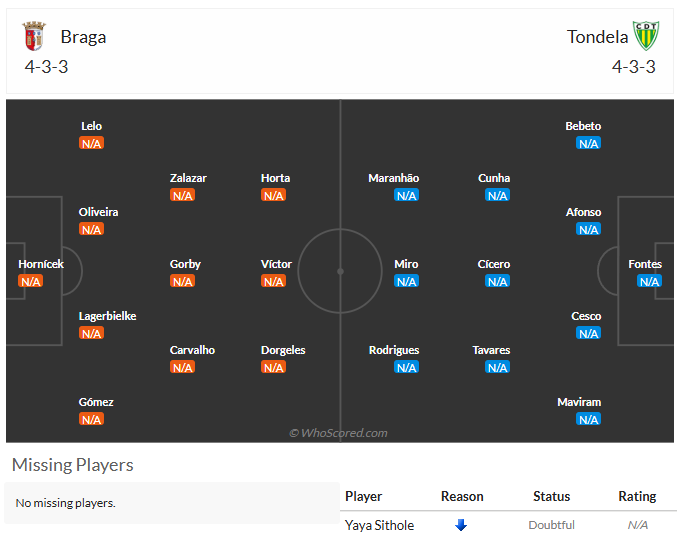Click the Status column header

pyautogui.click(x=552, y=496)
